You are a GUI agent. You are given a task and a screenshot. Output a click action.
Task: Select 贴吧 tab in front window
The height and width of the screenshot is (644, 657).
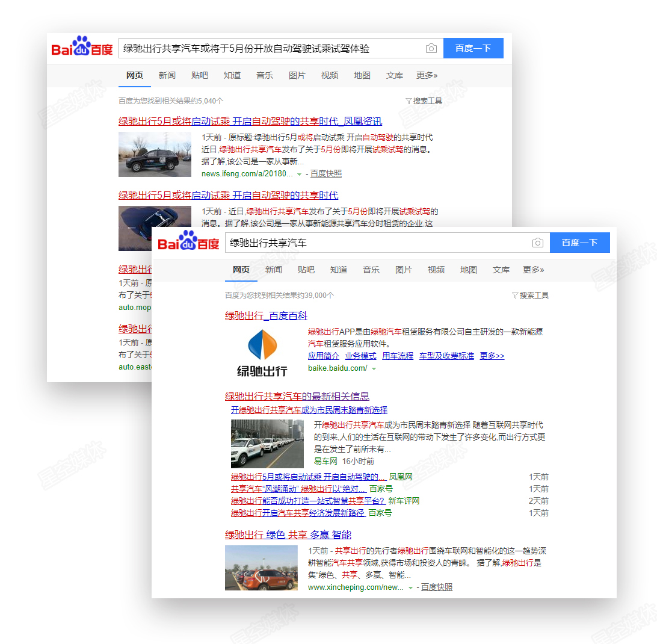point(306,270)
